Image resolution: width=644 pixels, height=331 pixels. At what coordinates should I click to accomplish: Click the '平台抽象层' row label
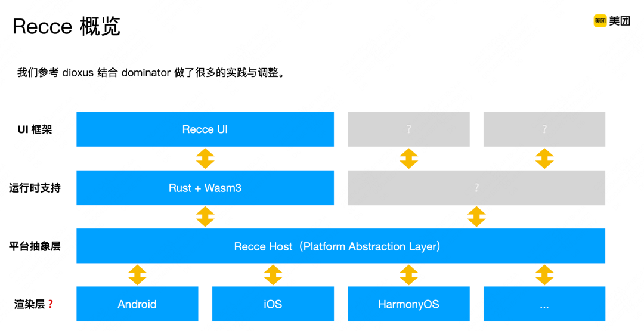[35, 246]
